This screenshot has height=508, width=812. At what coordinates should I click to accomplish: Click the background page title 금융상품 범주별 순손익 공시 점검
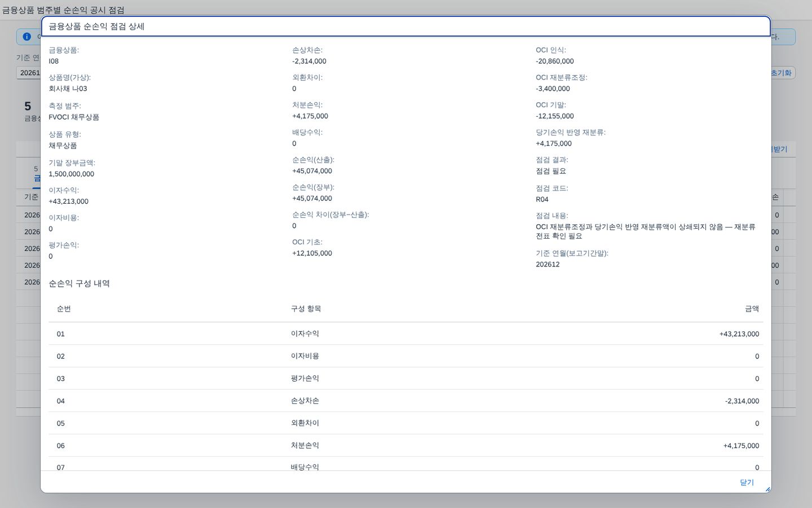pos(63,10)
